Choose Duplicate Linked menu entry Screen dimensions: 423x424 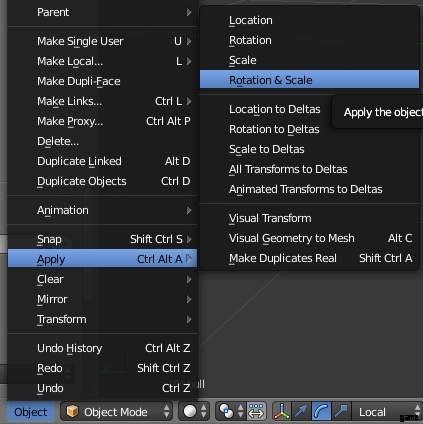(x=103, y=161)
